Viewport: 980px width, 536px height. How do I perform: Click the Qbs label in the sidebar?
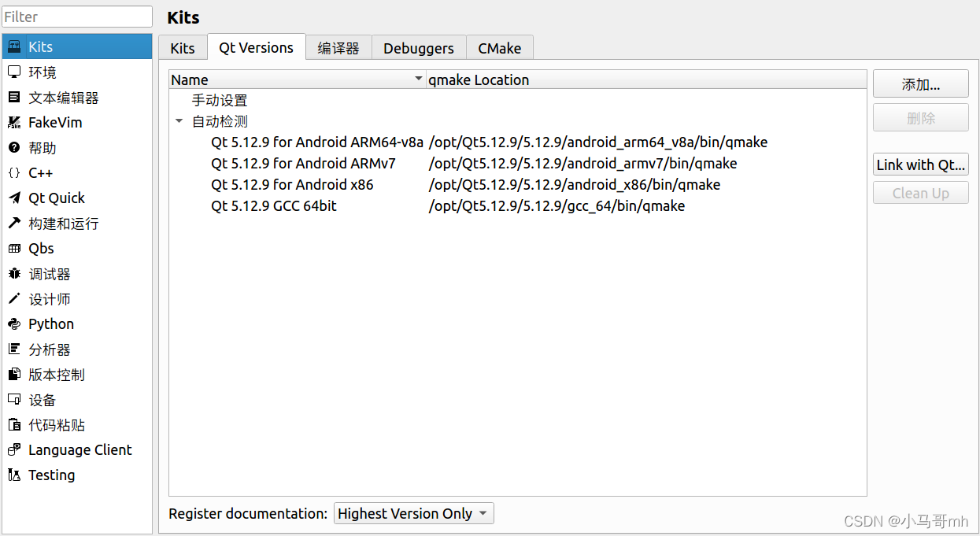[x=41, y=249]
